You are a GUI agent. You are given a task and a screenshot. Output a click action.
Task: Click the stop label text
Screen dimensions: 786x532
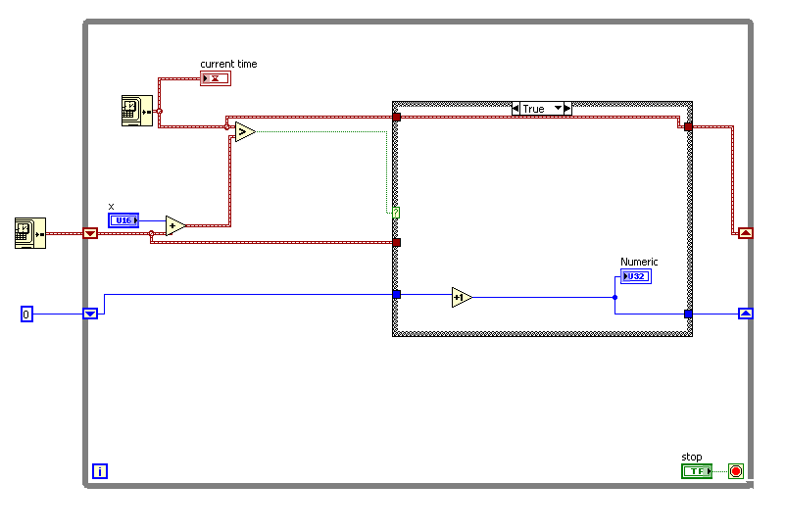coord(692,457)
